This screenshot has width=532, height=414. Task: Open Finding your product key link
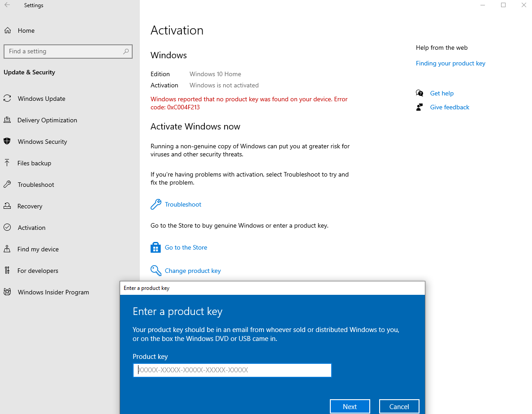(x=450, y=63)
